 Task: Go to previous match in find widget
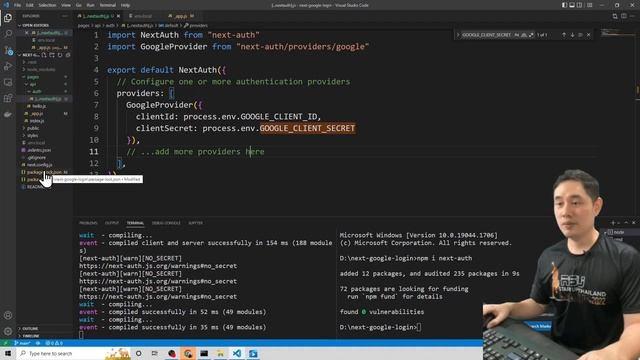point(564,35)
